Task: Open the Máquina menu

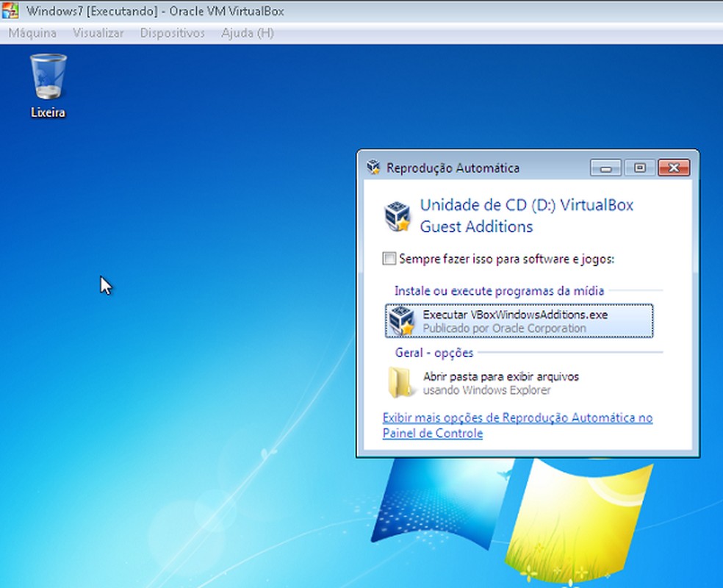Action: [x=32, y=33]
